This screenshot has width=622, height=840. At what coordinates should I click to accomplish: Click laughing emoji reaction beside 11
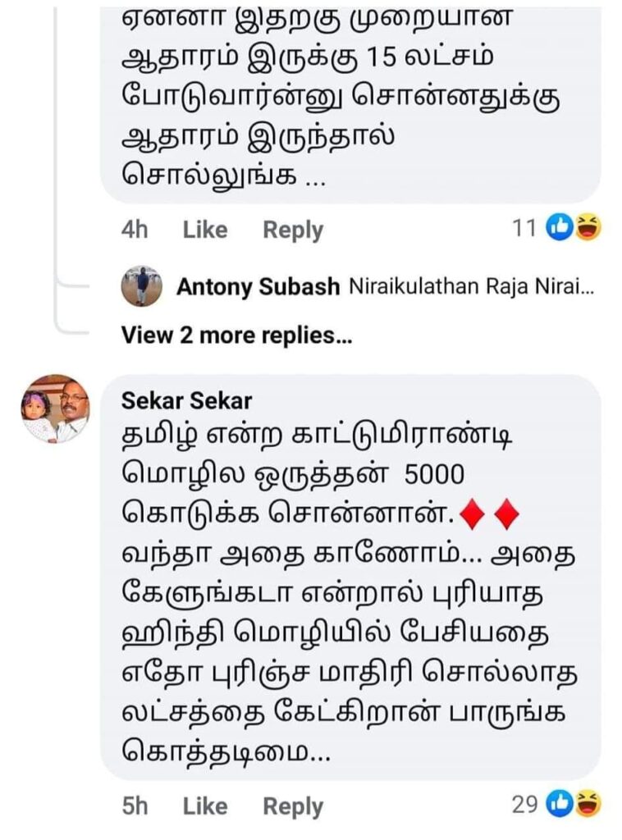pyautogui.click(x=587, y=228)
